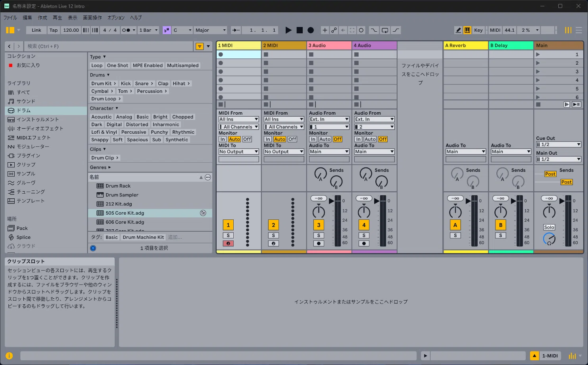Select the Kick drum filter tag
Image resolution: width=588 pixels, height=365 pixels.
click(x=126, y=83)
